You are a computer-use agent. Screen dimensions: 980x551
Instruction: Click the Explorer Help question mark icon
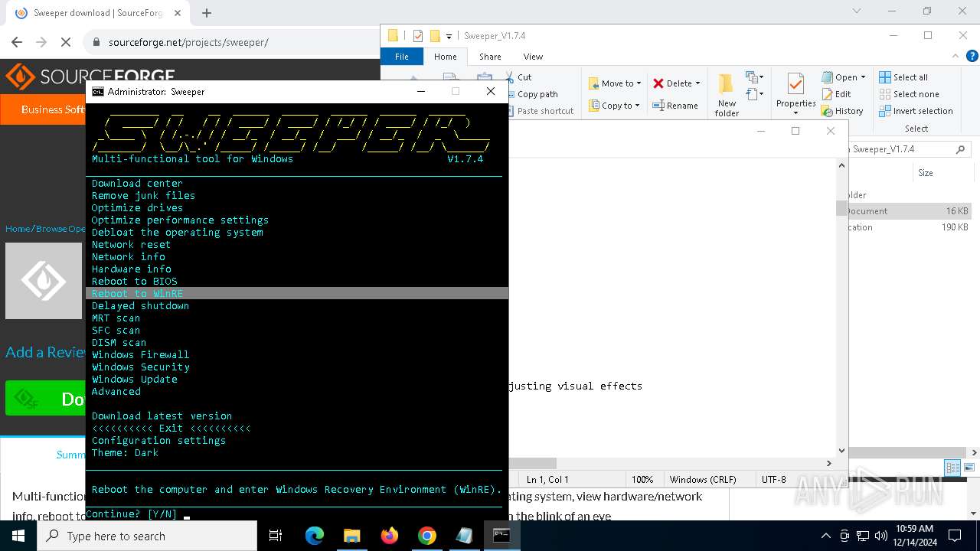(x=972, y=56)
